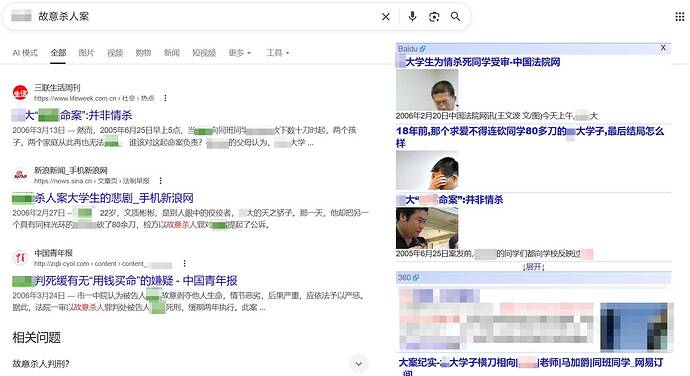Screen dimensions: 690x376
Task: Open the 更多 dropdown
Action: (239, 53)
